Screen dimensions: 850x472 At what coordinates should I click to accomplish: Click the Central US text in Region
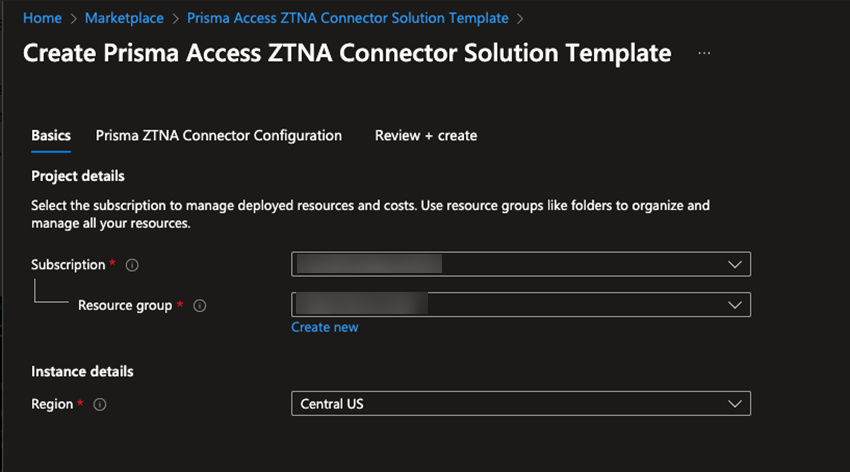tap(333, 404)
